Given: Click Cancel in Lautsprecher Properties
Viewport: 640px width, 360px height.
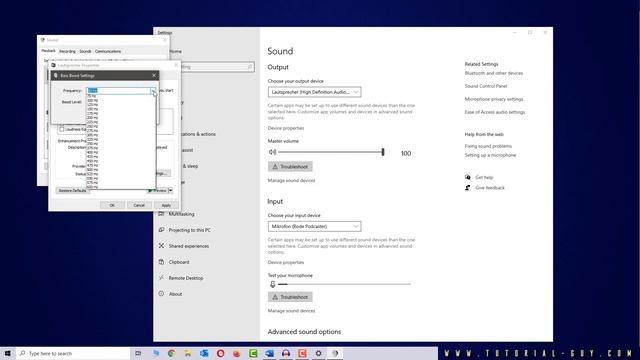Looking at the screenshot, I should (x=139, y=205).
